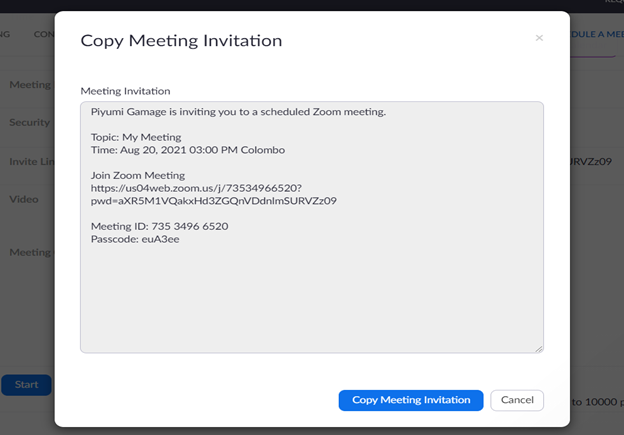Screen dimensions: 624x435
Task: Click the 'Passcode: euA3ee' line
Action: point(135,239)
